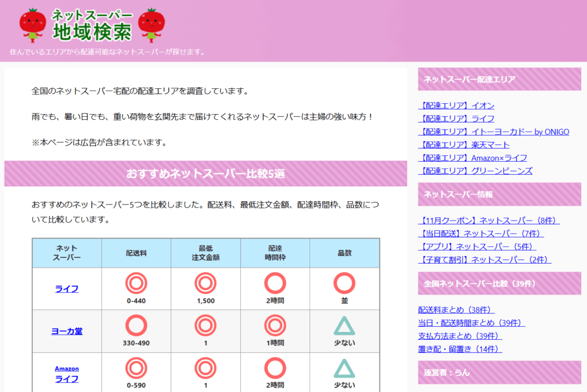
Task: Open the ヨーカ堂 link in the comparison table
Action: click(x=66, y=331)
